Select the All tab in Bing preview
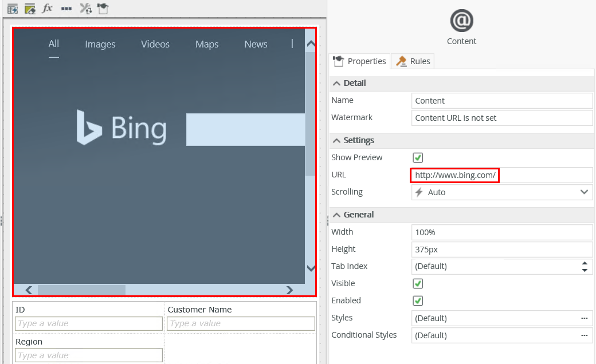This screenshot has width=596, height=364. 54,43
